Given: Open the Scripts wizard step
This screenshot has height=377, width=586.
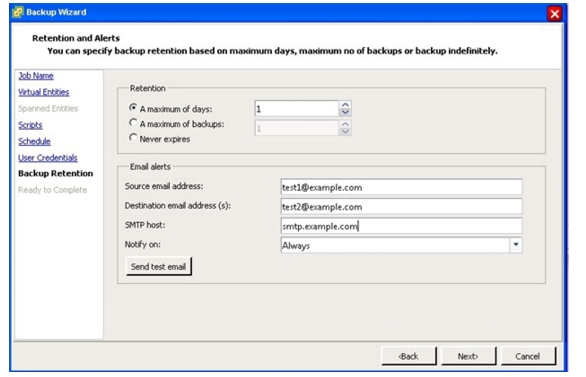Looking at the screenshot, I should [x=30, y=125].
